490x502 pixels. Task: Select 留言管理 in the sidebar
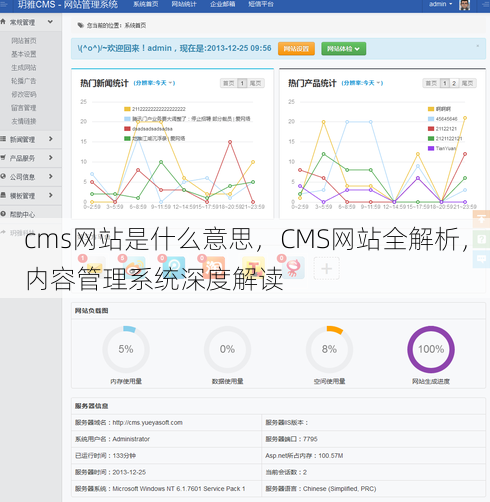pyautogui.click(x=24, y=108)
